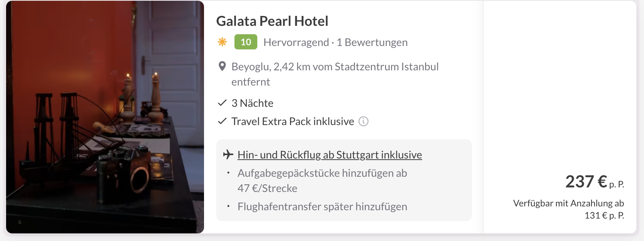Click Aufgabegepäckstücke hinzufügen baggage option

322,173
